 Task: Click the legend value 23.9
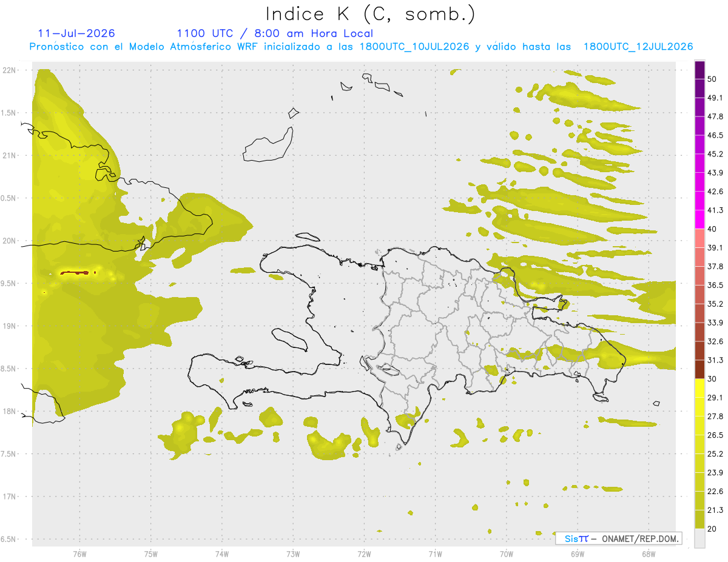[x=715, y=473]
